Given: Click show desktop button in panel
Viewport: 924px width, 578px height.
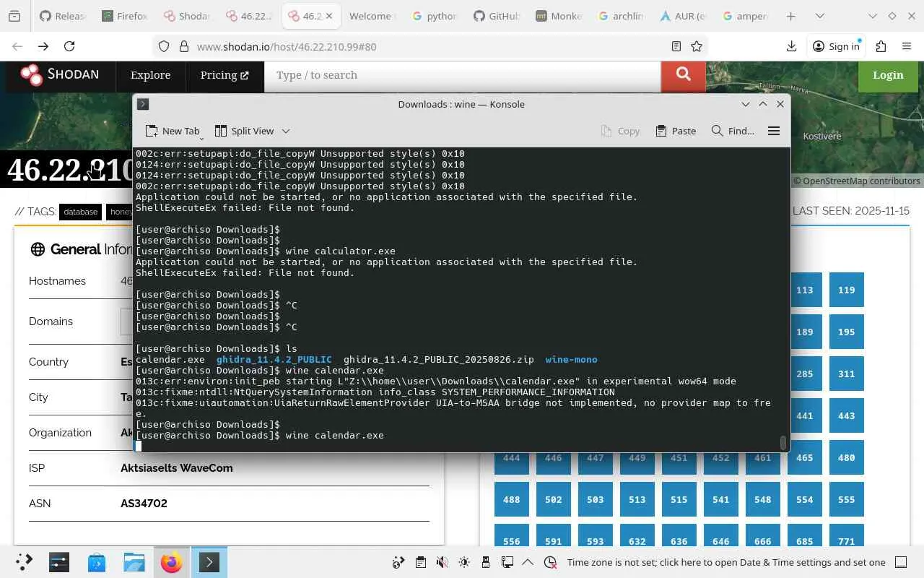Looking at the screenshot, I should coord(901,562).
